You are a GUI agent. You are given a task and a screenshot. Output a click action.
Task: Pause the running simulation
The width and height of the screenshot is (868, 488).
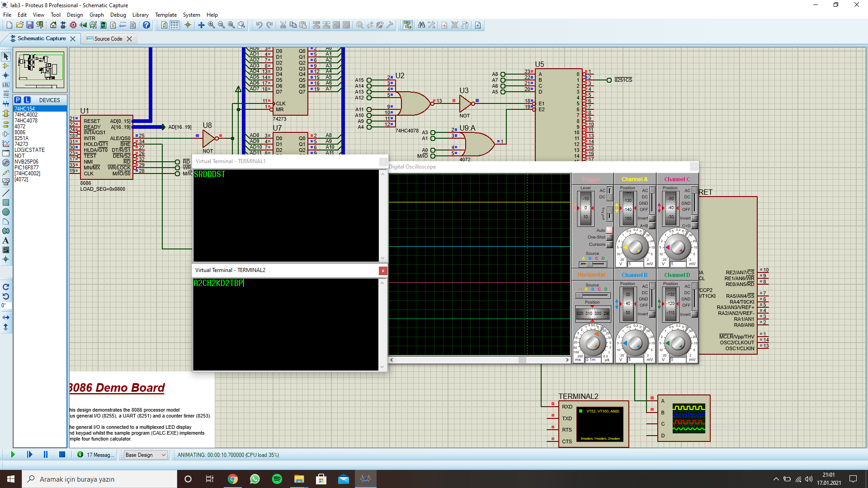coord(45,455)
